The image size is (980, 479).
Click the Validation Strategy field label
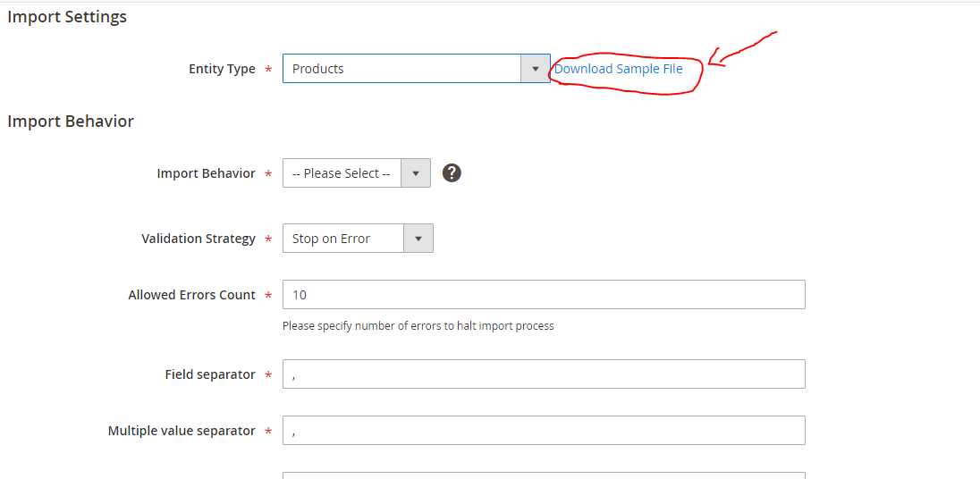199,239
